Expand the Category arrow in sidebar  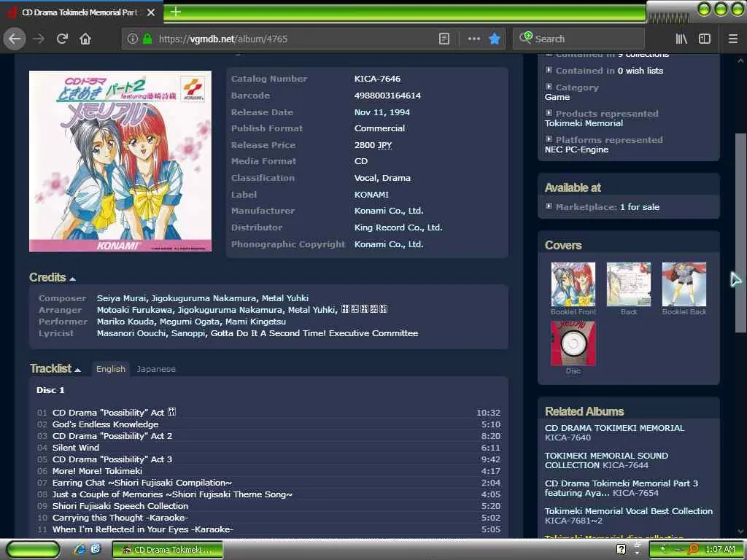549,87
